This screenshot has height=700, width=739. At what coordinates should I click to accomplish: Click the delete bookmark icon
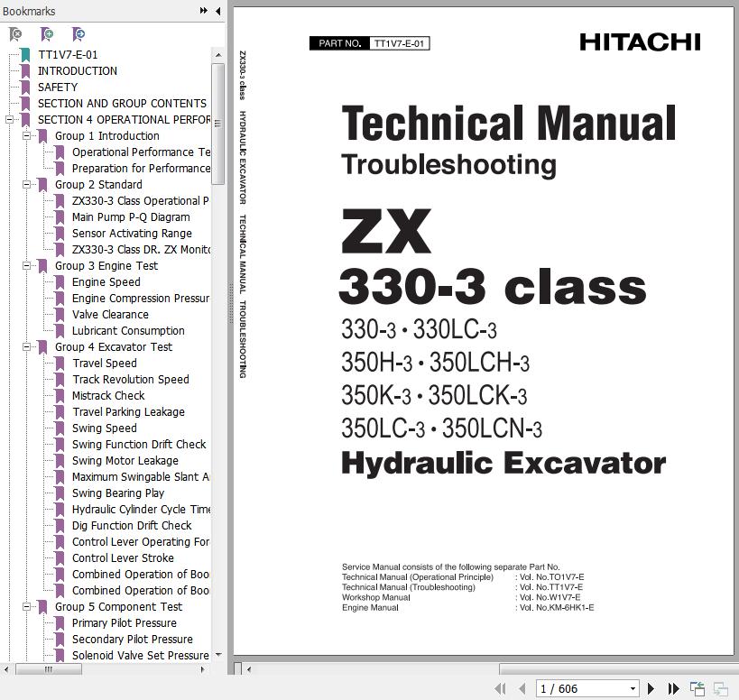pos(15,34)
